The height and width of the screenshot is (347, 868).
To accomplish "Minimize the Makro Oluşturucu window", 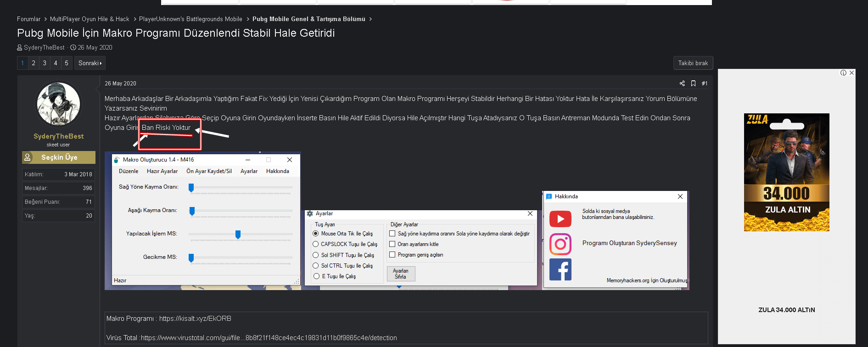I will pyautogui.click(x=248, y=160).
